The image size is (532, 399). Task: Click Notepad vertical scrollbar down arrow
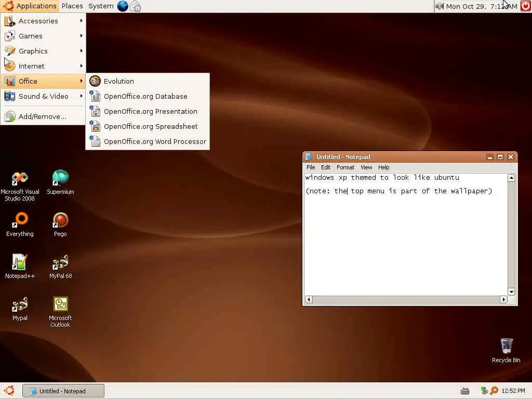coord(511,292)
